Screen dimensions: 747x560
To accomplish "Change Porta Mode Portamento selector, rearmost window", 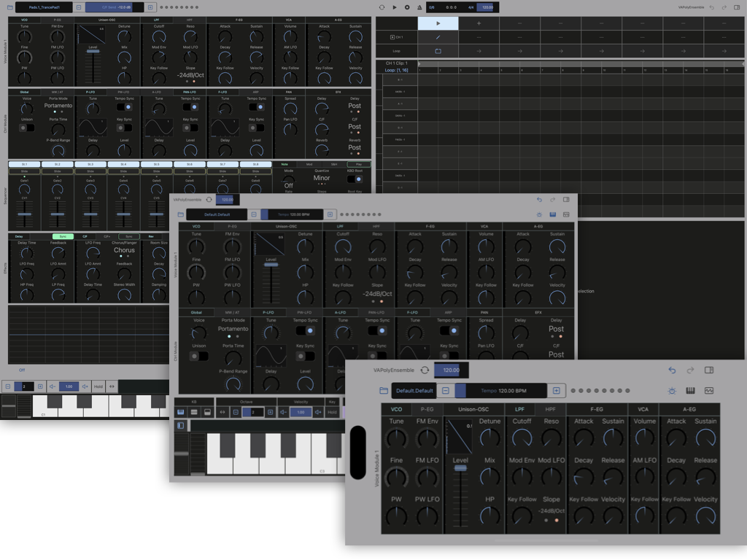I will tap(58, 106).
